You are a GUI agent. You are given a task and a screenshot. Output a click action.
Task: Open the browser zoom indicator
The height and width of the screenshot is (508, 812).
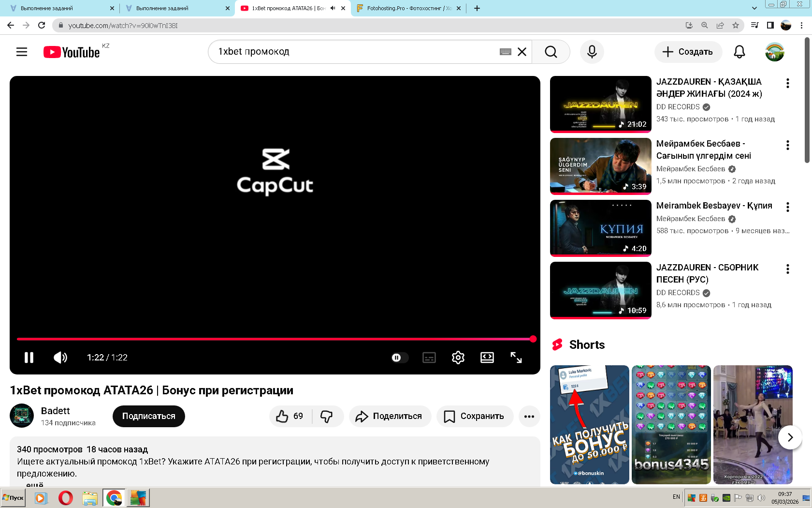click(x=705, y=25)
